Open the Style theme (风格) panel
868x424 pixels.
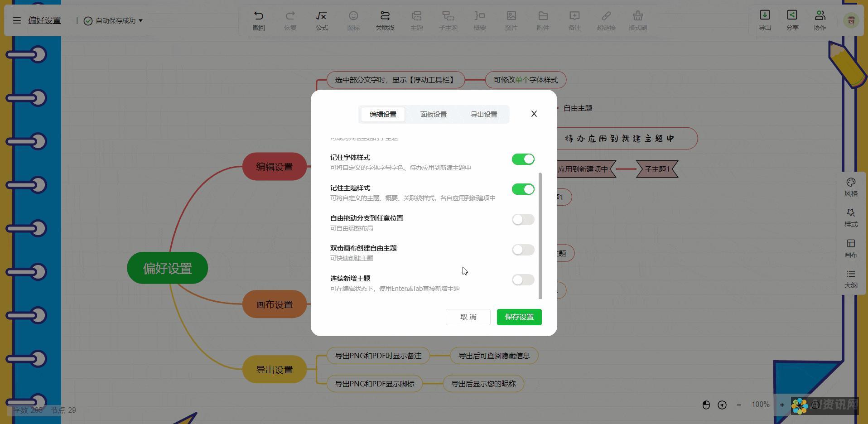(851, 187)
